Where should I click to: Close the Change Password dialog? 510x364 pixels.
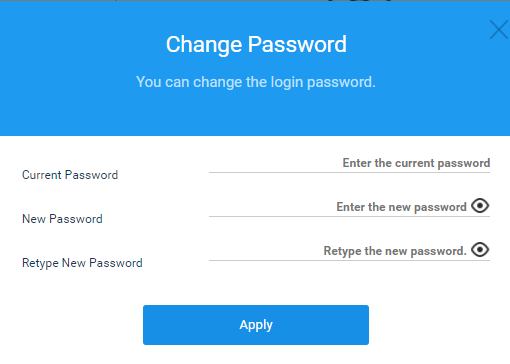499,30
